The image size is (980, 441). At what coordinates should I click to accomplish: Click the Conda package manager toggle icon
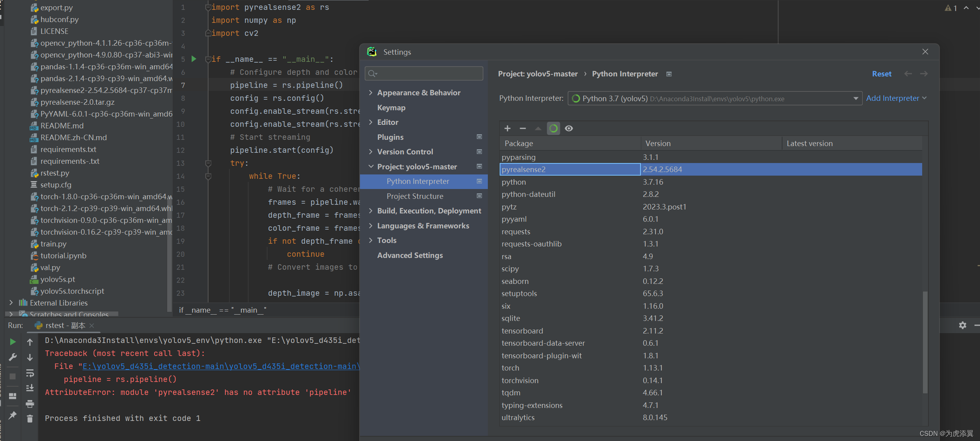[553, 128]
